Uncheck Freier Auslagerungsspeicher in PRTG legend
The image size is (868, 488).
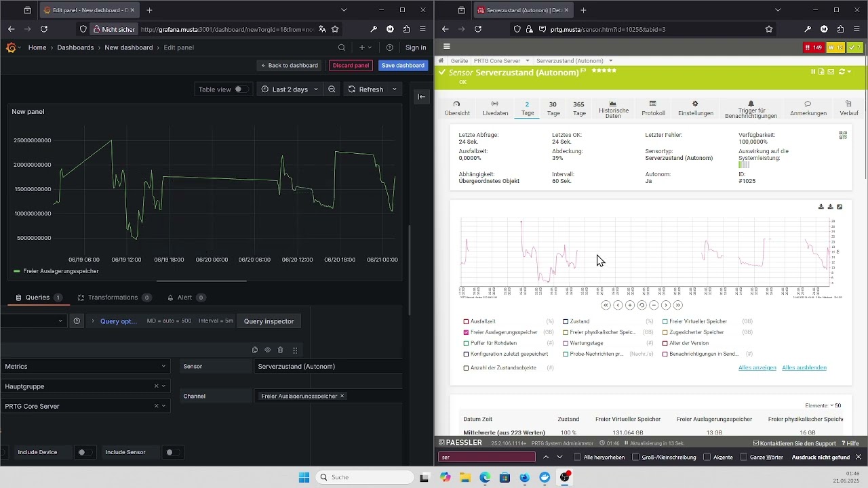click(x=466, y=332)
